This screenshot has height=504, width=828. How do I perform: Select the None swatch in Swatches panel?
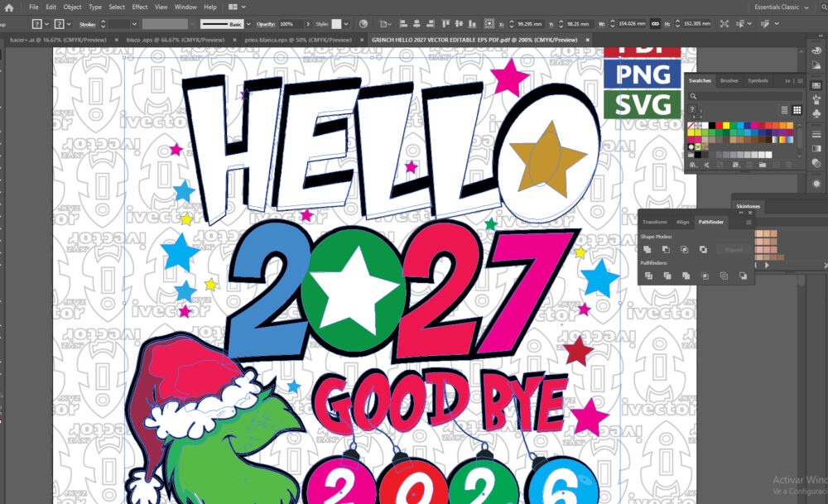coord(691,126)
